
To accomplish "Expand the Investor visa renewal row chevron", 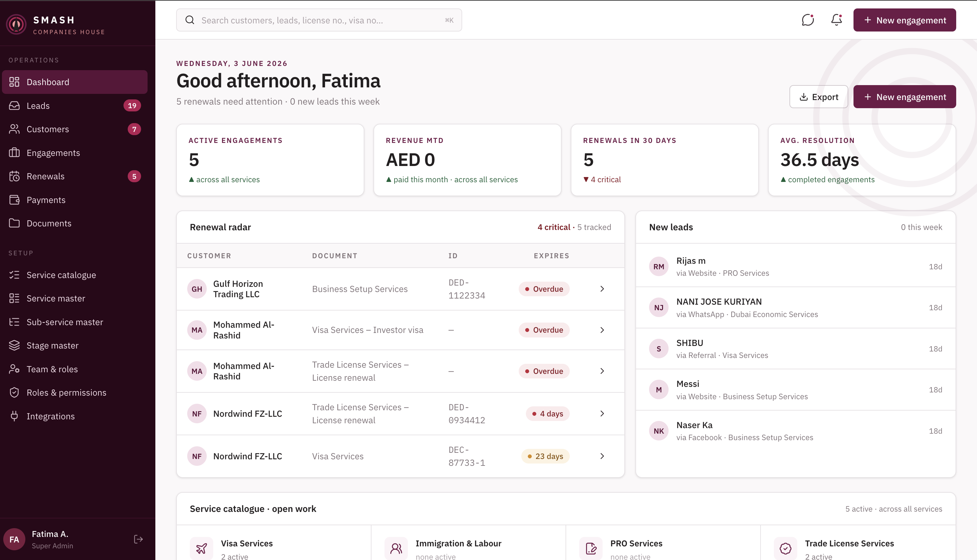I will tap(602, 330).
